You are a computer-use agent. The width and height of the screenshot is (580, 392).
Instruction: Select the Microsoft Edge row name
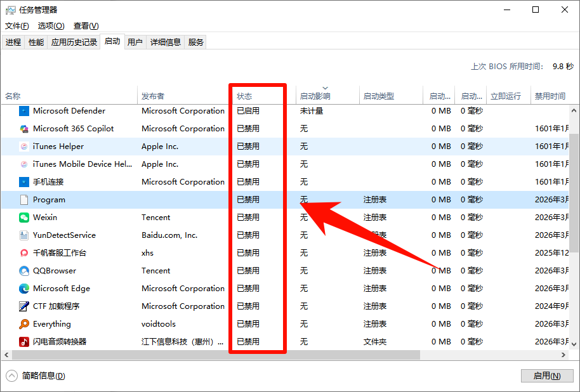point(62,289)
